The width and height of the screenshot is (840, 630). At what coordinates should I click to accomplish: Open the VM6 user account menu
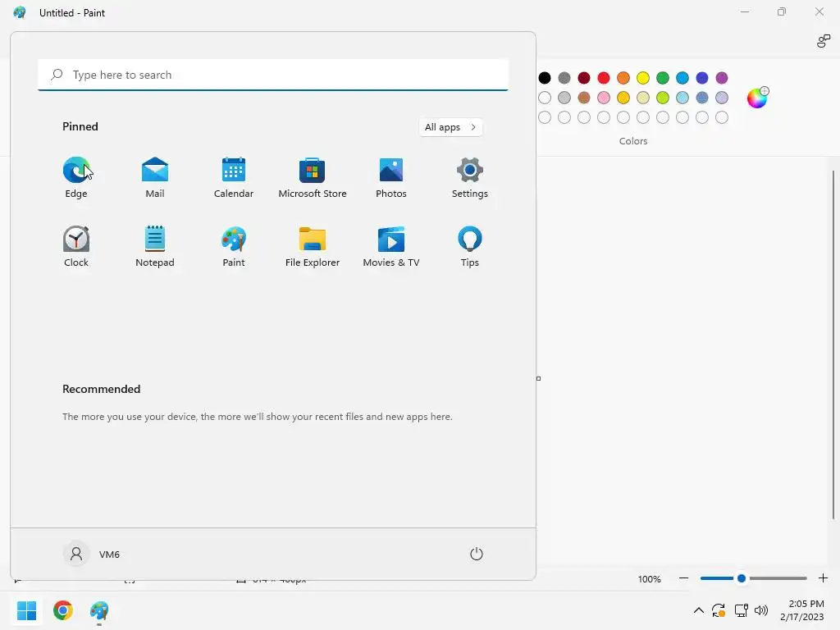click(x=92, y=554)
